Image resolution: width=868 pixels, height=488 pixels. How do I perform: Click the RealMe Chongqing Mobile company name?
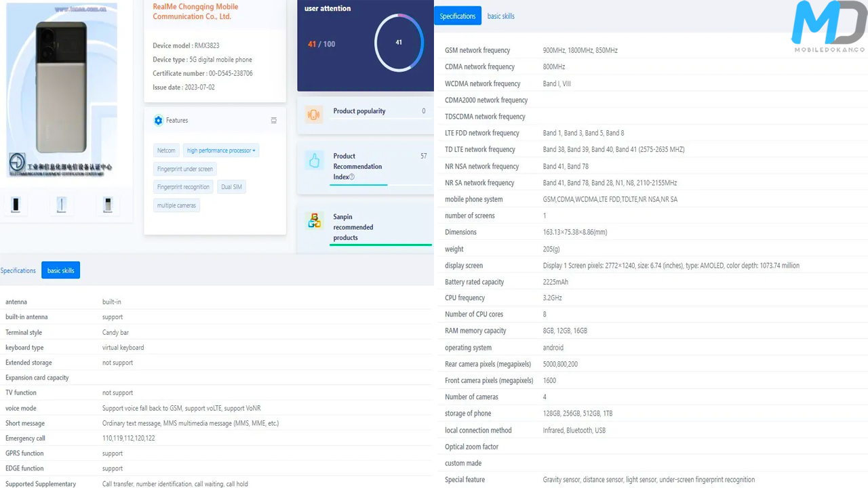195,12
